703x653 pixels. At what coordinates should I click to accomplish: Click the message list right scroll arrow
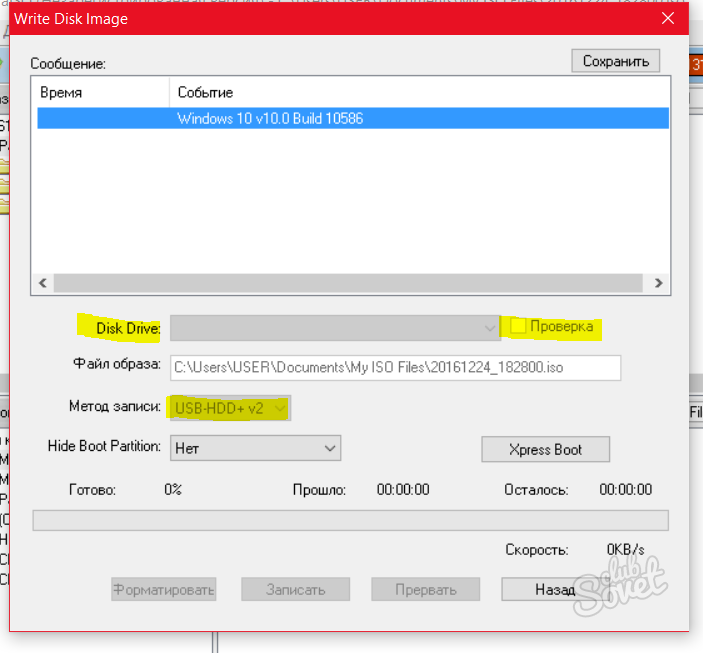(659, 284)
